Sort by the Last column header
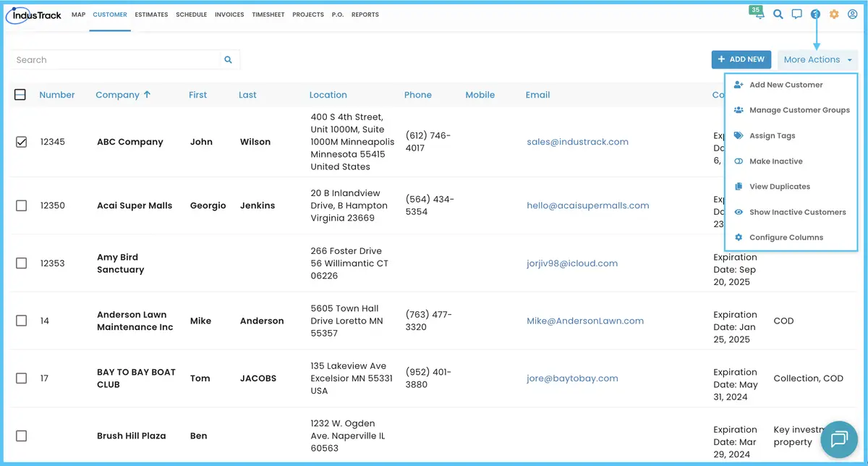This screenshot has width=868, height=466. [x=247, y=95]
